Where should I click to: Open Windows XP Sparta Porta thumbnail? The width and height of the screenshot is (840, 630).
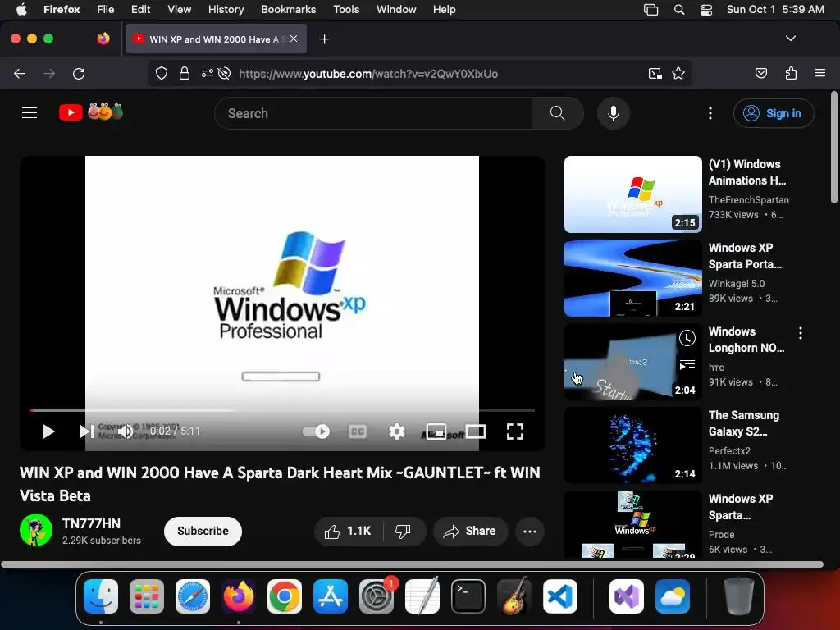click(x=632, y=278)
